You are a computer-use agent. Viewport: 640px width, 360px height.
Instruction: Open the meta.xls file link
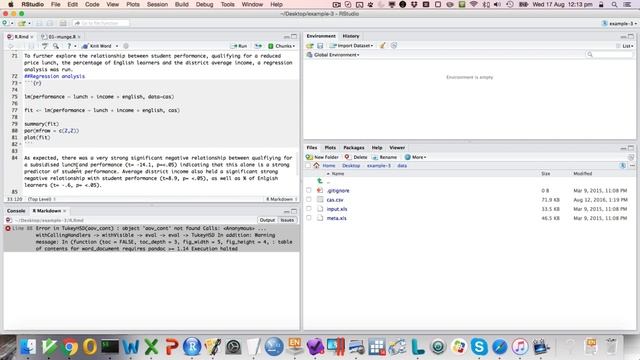pyautogui.click(x=336, y=218)
